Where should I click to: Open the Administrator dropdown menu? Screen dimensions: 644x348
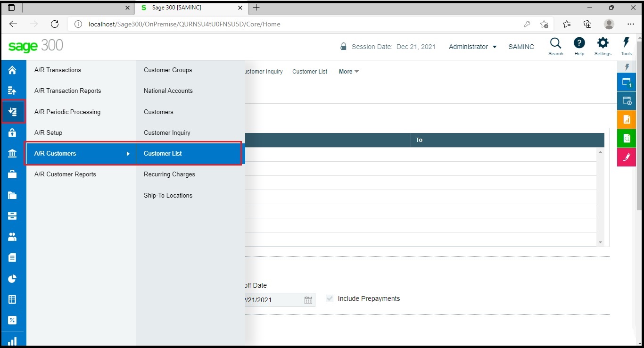(472, 47)
